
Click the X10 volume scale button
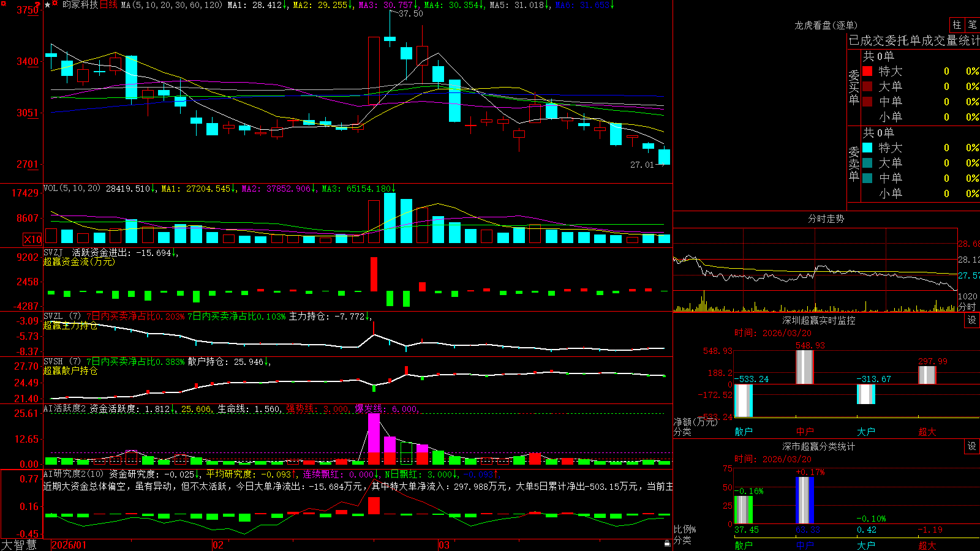[x=32, y=239]
